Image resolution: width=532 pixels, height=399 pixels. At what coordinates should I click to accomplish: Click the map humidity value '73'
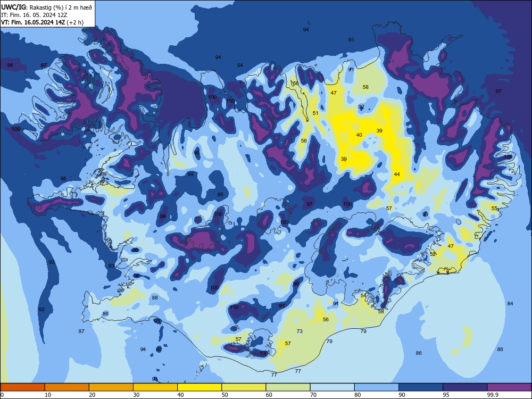pyautogui.click(x=300, y=331)
